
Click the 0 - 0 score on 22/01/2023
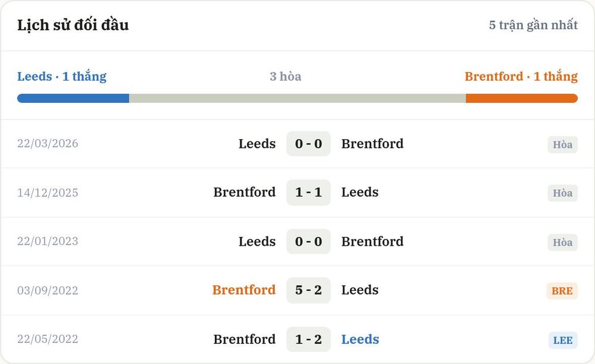click(x=308, y=241)
